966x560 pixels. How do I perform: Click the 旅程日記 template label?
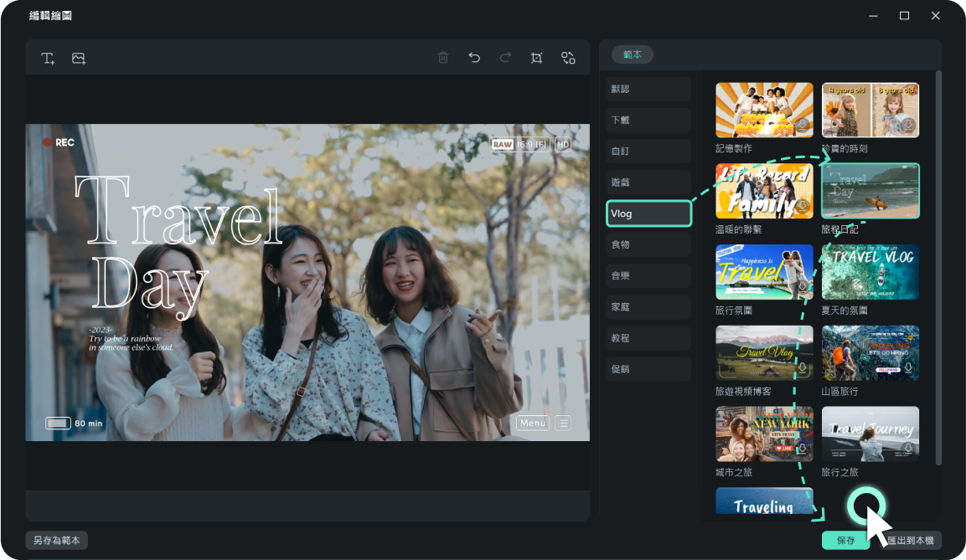click(x=839, y=229)
